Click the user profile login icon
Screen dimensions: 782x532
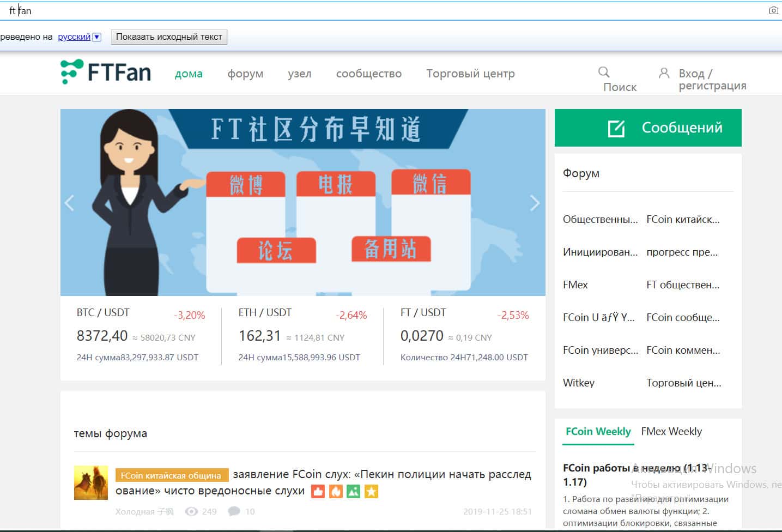click(664, 73)
